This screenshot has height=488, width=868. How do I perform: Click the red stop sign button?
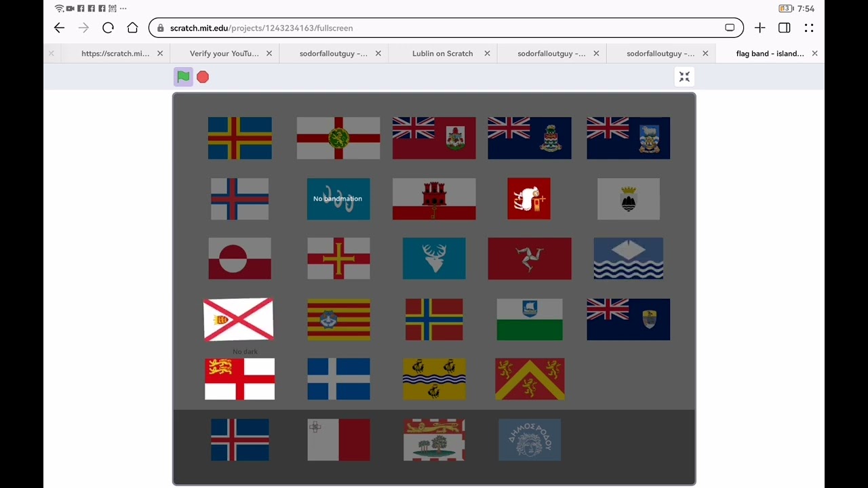coord(203,77)
